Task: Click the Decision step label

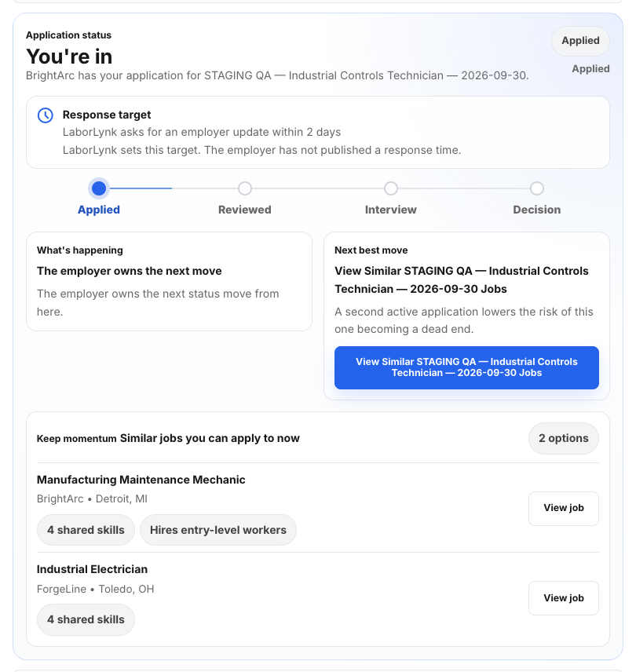Action: coord(537,210)
